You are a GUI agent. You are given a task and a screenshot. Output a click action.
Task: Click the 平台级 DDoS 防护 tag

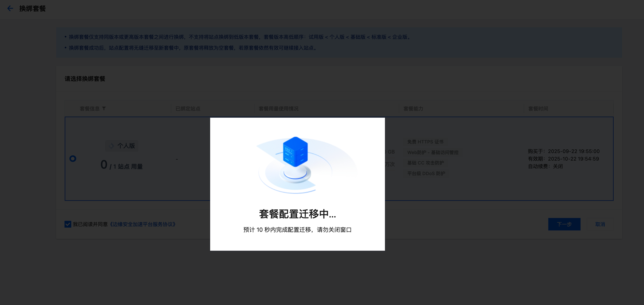click(x=426, y=174)
